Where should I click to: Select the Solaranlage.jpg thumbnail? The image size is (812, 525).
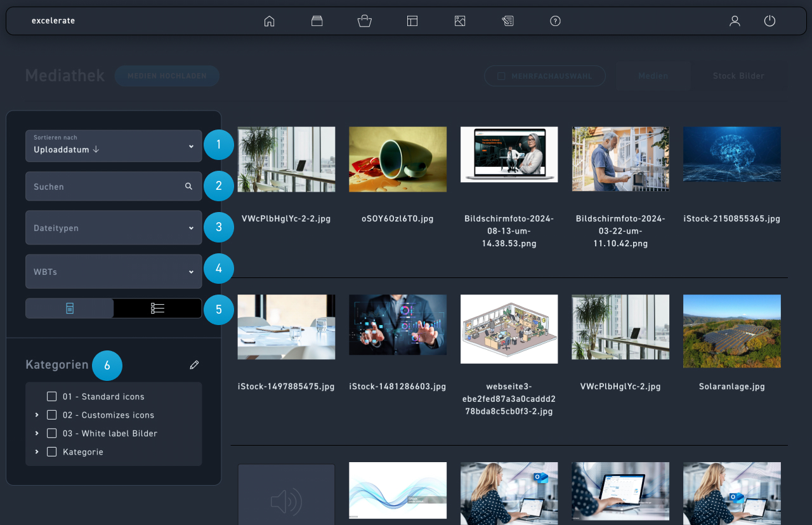point(731,331)
